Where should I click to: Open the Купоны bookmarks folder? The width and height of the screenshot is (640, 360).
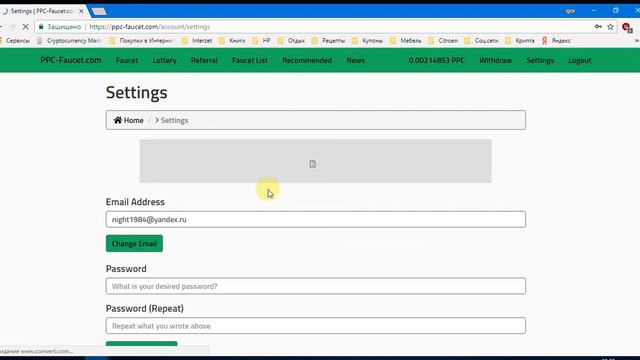click(x=368, y=41)
